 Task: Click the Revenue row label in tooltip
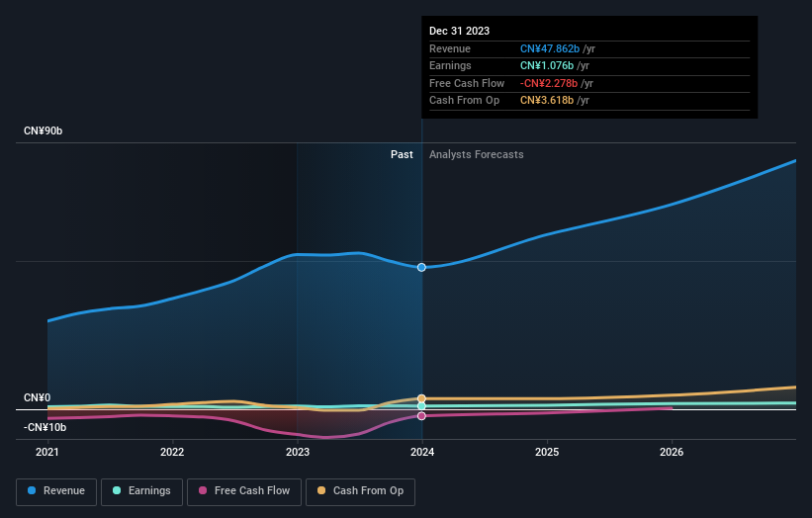pos(450,48)
